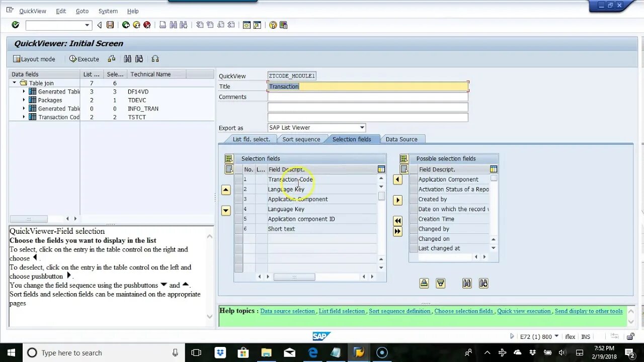Click the data fields tree horizontal scrollbar thumb
The width and height of the screenshot is (644, 362).
tap(29, 219)
